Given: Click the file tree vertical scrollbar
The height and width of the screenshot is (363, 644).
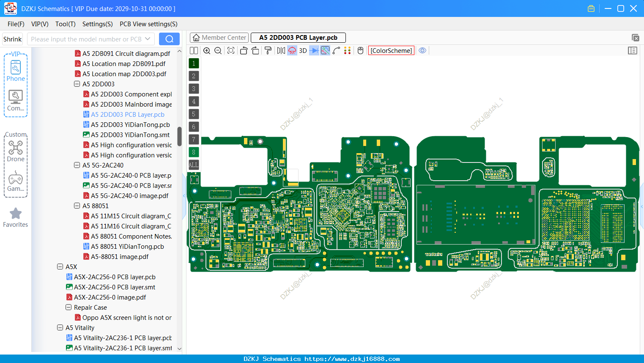Looking at the screenshot, I should point(179,136).
